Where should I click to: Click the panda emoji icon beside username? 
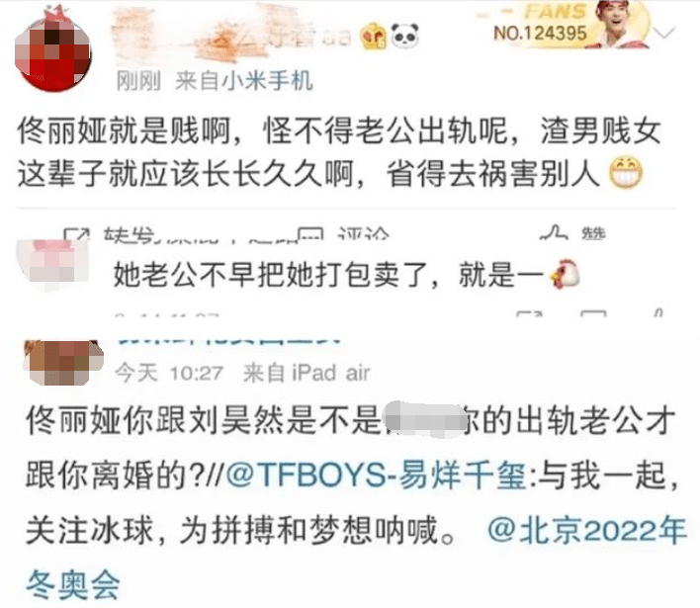click(x=405, y=36)
